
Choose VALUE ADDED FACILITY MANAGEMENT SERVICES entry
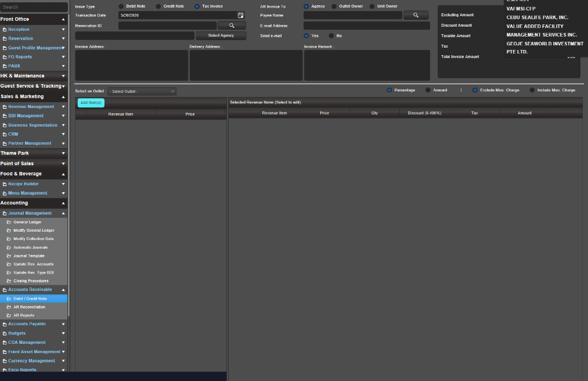(x=542, y=30)
